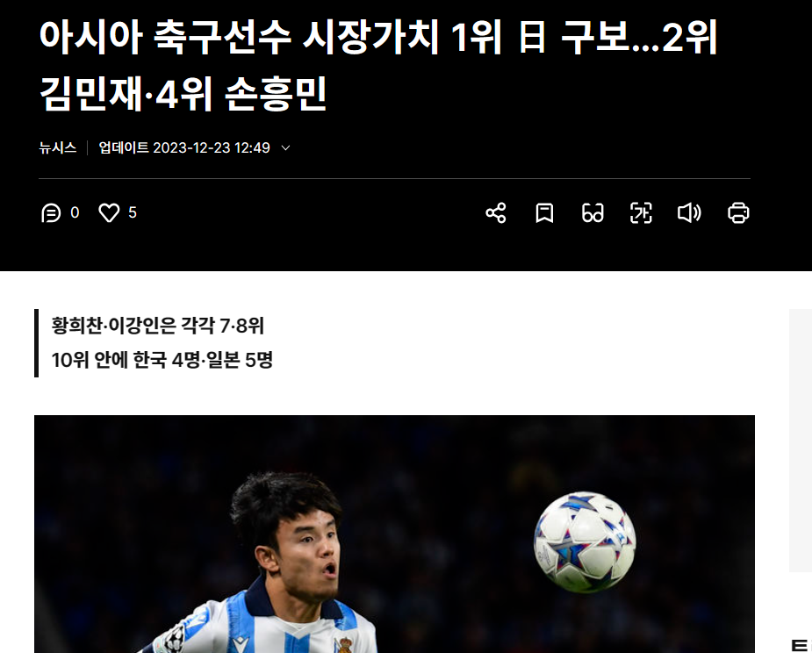Click subheading 황희찬·이강인은 각각 7·8위
Image resolution: width=812 pixels, height=653 pixels.
[158, 326]
